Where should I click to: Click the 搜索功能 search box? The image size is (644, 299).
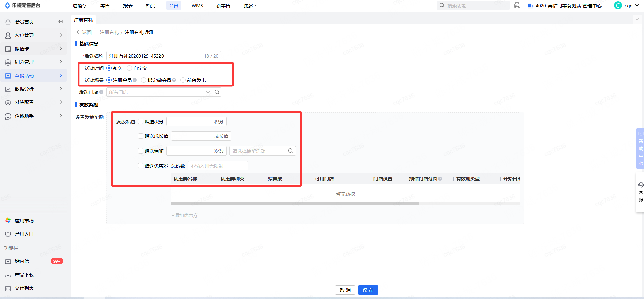(x=473, y=5)
